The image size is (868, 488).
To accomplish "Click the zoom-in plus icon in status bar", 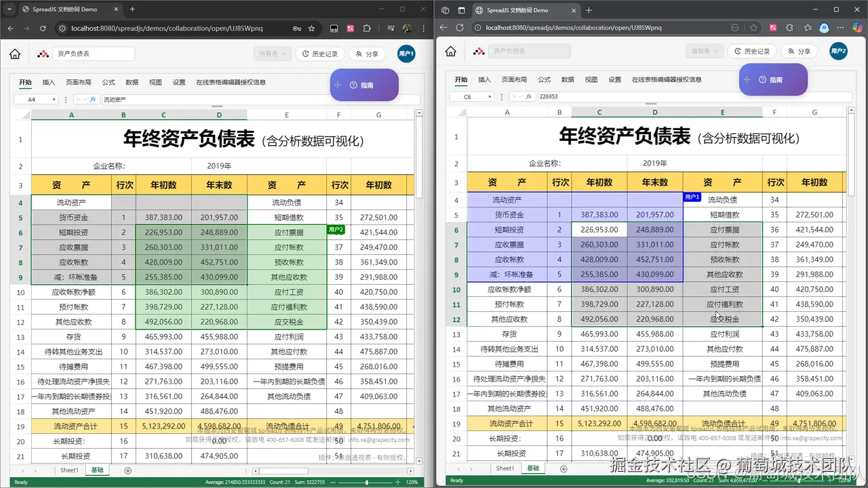I will (398, 482).
